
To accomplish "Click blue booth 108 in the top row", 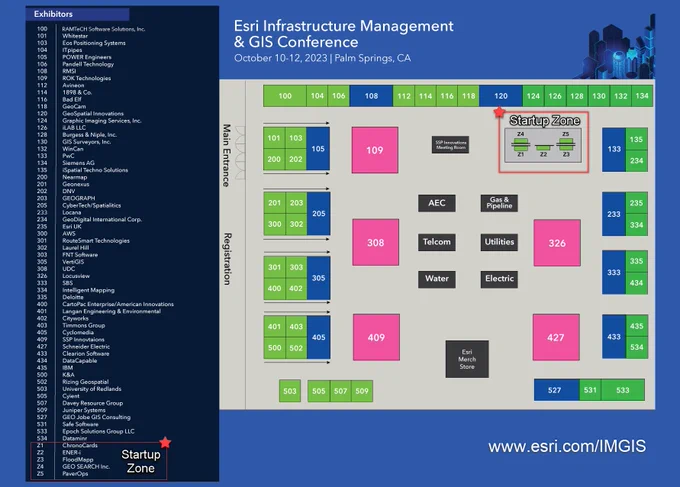I will coord(371,96).
